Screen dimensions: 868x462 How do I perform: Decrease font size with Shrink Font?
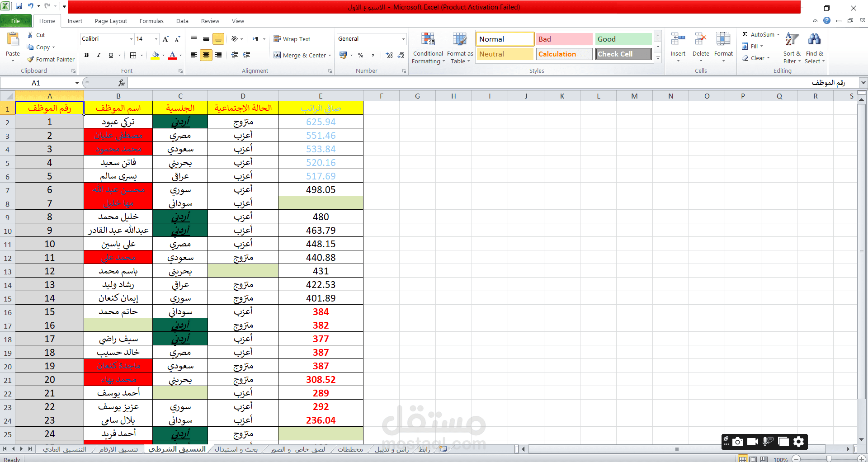(178, 39)
